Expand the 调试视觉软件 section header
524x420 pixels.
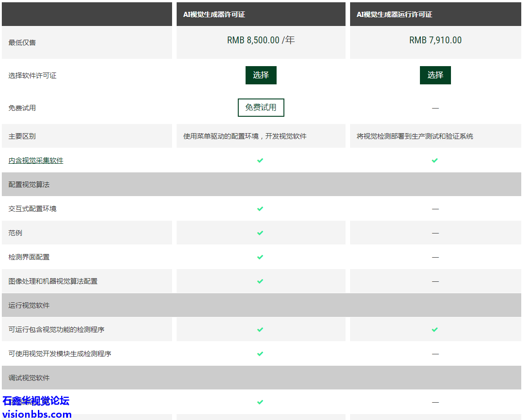tap(29, 378)
